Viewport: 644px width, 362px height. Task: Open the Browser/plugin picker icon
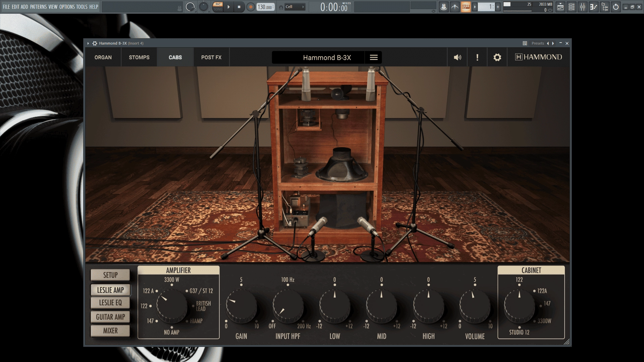coord(605,7)
